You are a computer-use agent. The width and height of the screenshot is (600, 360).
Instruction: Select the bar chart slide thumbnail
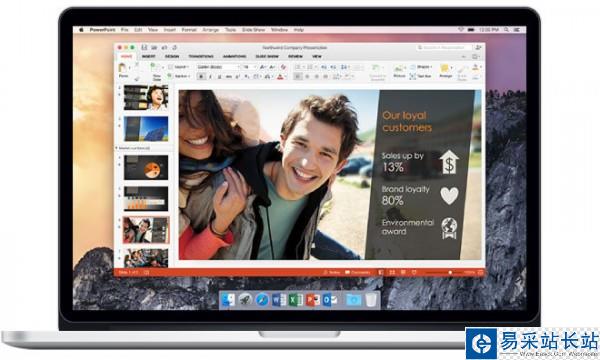(x=146, y=199)
